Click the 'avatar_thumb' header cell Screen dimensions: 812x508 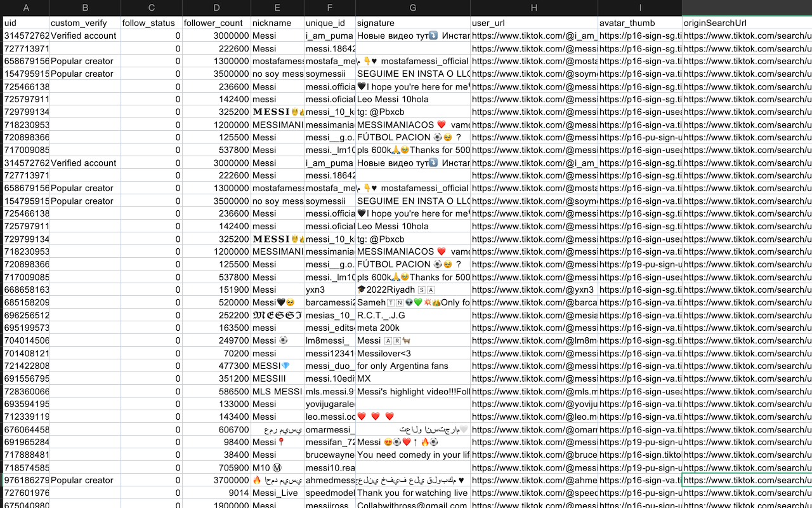tap(640, 23)
